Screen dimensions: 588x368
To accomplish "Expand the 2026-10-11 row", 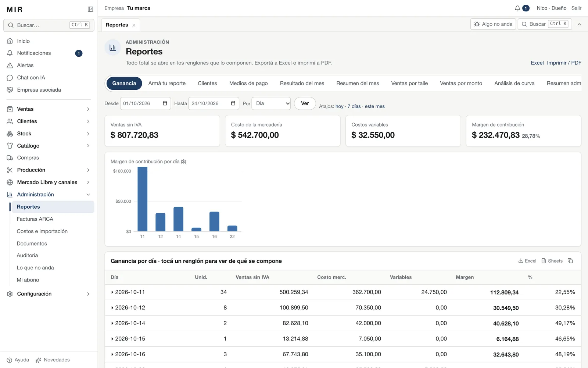I will point(343,292).
